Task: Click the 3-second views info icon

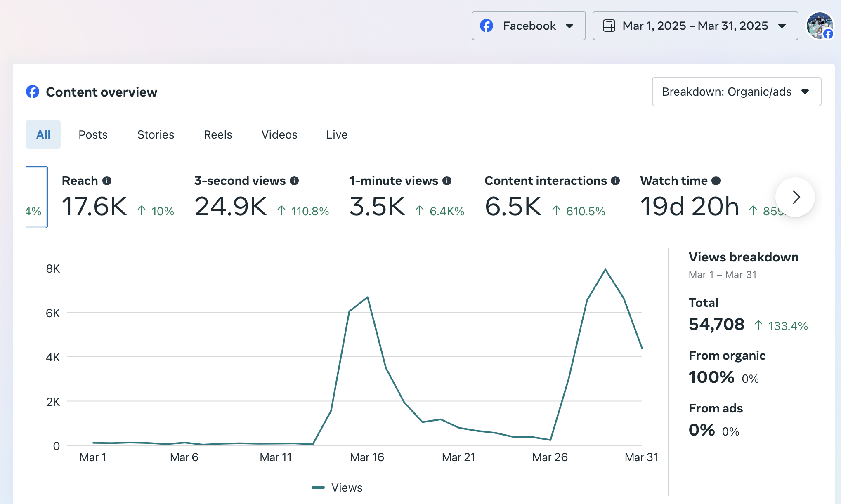Action: coord(294,181)
